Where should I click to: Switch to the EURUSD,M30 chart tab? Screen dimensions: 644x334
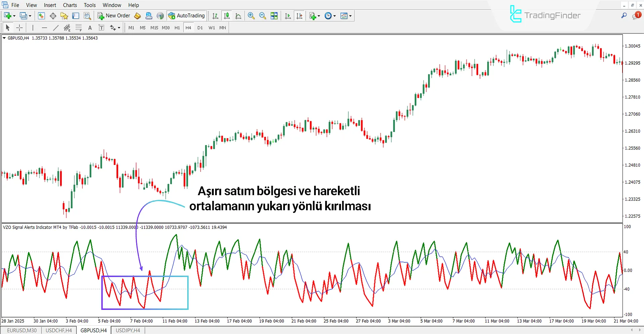tap(21, 330)
